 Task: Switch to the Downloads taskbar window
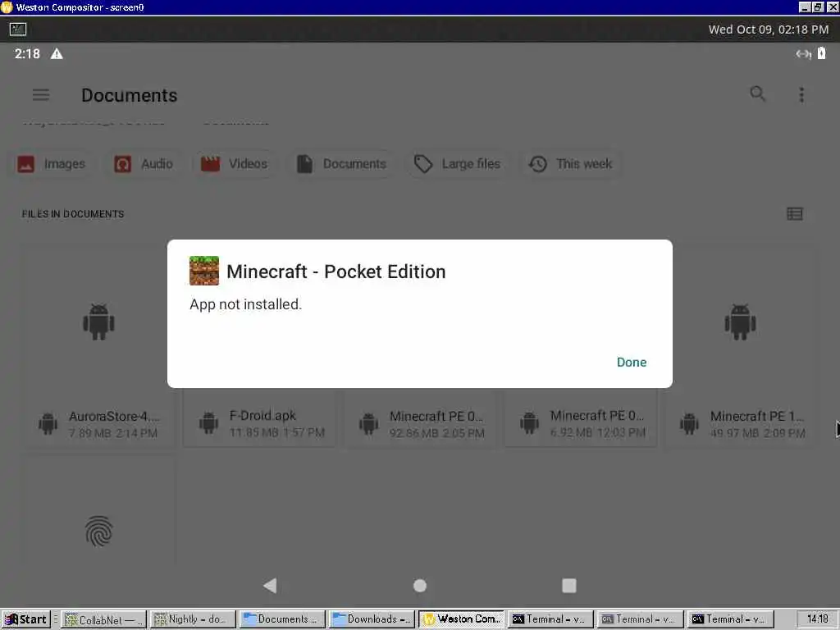372,619
